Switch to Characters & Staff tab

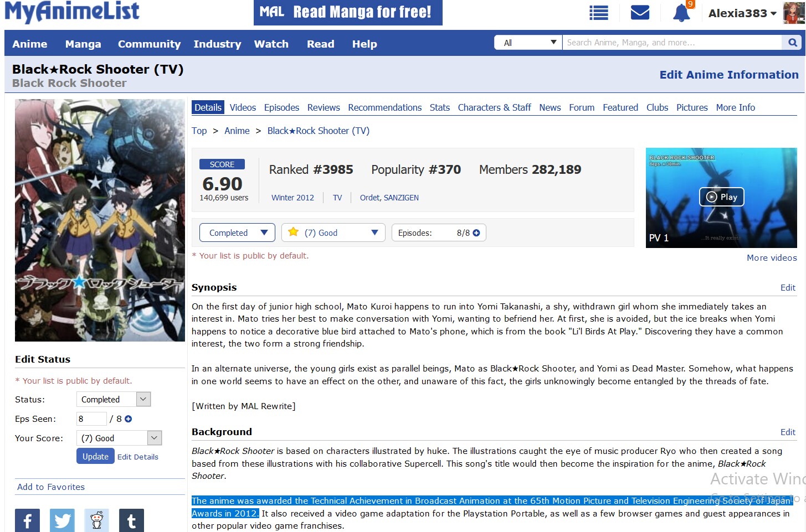[495, 107]
